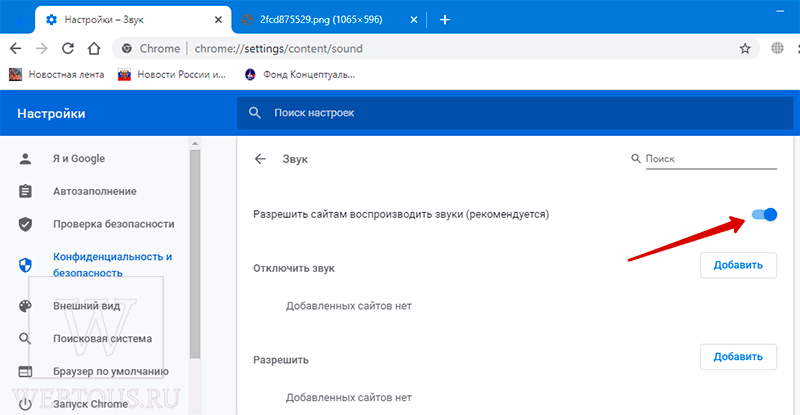The image size is (800, 415).
Task: Minimize the Chrome window
Action: [x=780, y=11]
